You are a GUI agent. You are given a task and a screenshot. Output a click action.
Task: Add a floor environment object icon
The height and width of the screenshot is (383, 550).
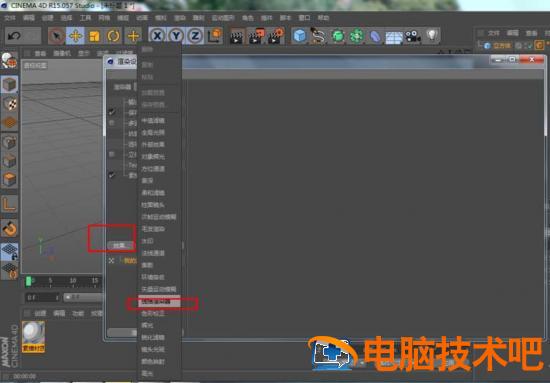pos(394,37)
